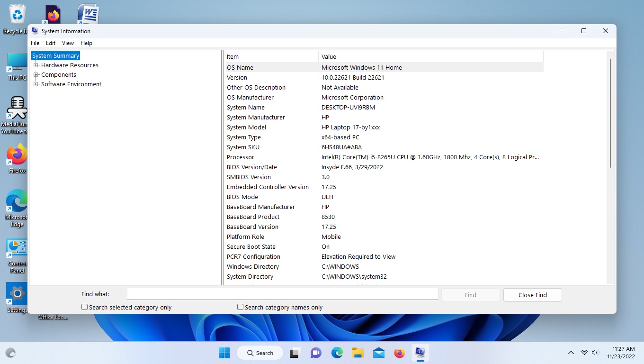Click Close Find to dismiss search

point(532,294)
